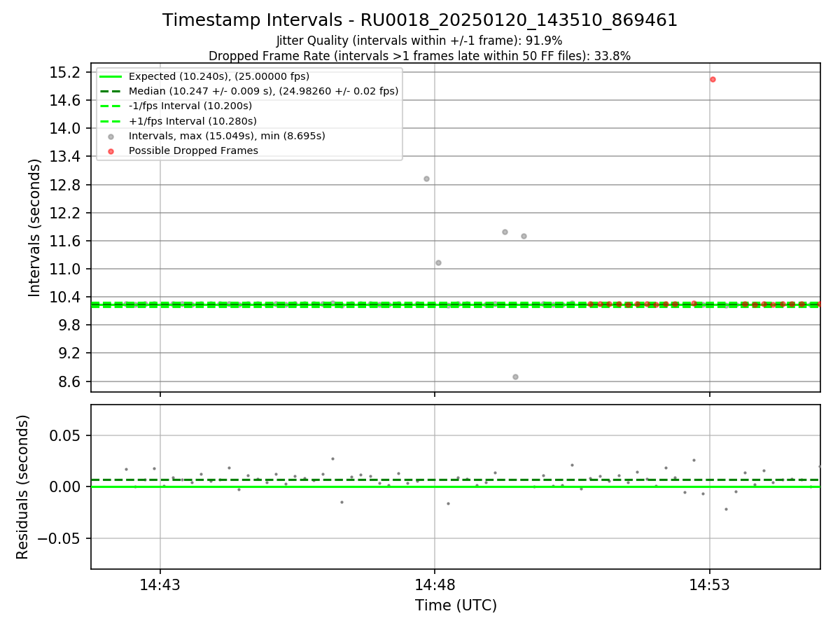Viewport: 840px width, 630px height.
Task: Click the 'Jitter Quality' subtitle line showing 91.9%
Action: (x=419, y=41)
